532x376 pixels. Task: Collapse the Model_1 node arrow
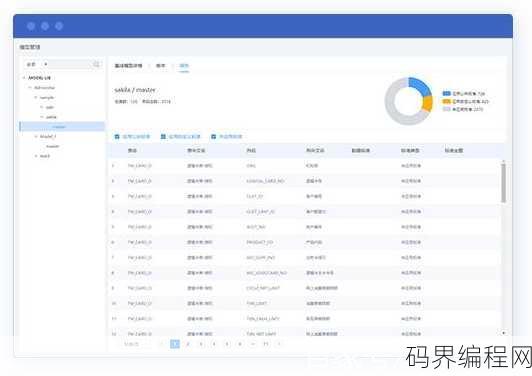(36, 136)
